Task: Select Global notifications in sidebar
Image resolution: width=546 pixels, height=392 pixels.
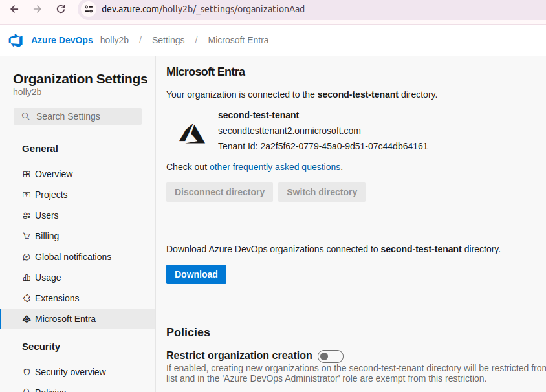Action: pyautogui.click(x=78, y=257)
